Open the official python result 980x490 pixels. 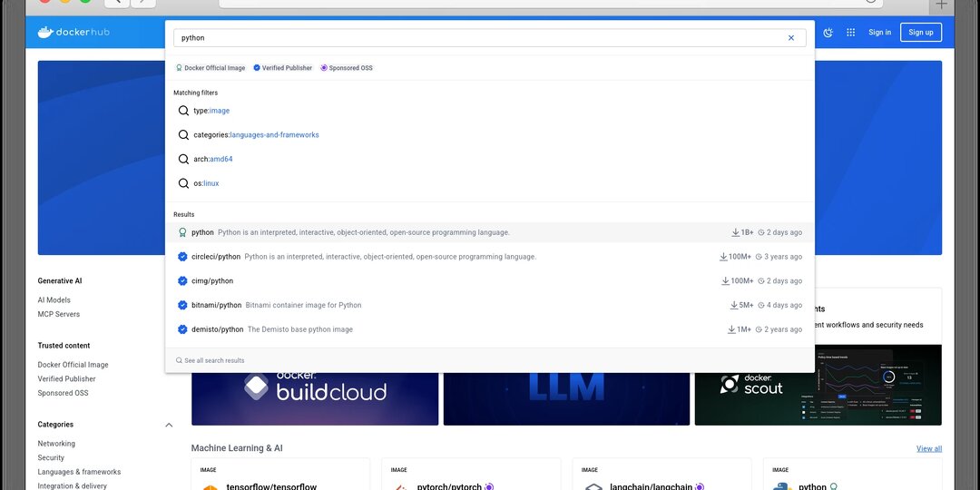[x=490, y=232]
